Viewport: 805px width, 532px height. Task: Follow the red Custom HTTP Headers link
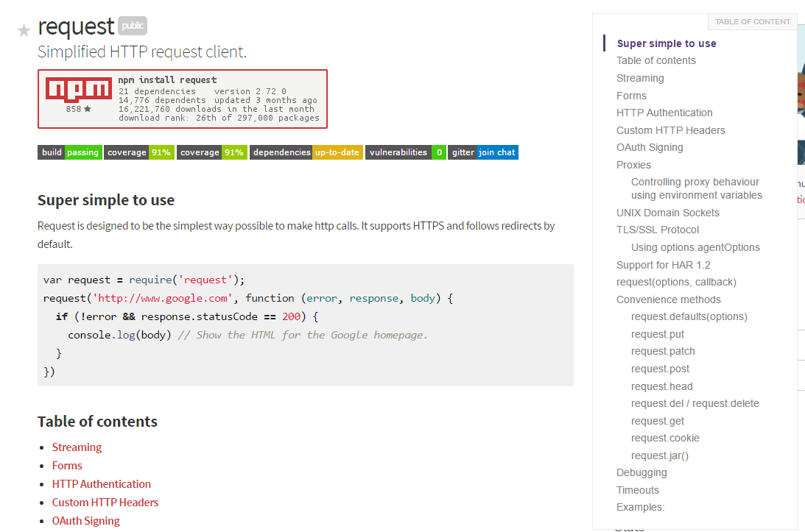point(105,503)
